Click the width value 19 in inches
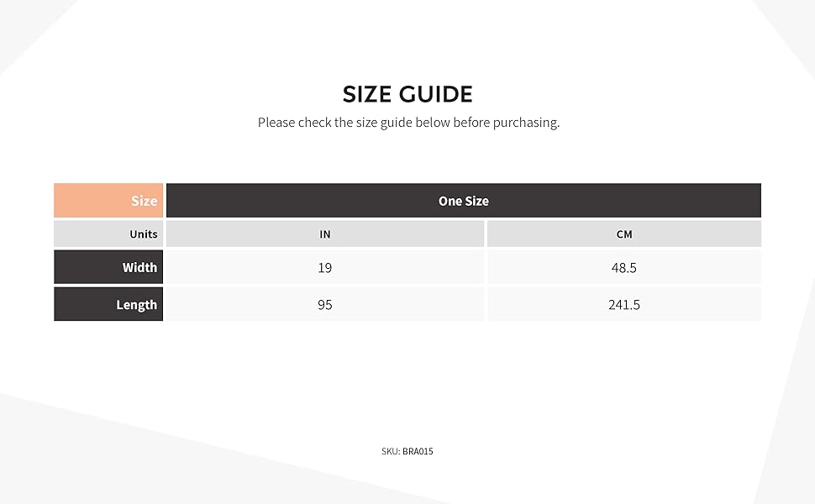 (325, 268)
